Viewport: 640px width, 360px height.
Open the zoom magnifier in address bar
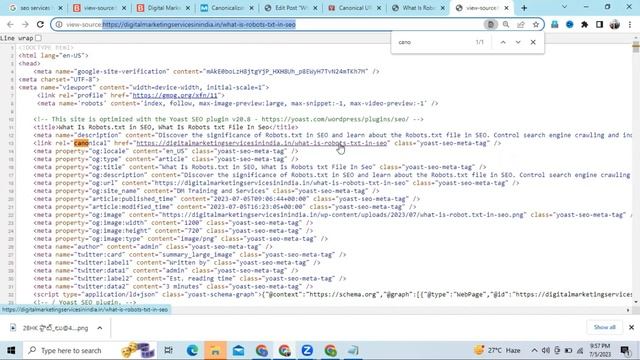coord(506,24)
